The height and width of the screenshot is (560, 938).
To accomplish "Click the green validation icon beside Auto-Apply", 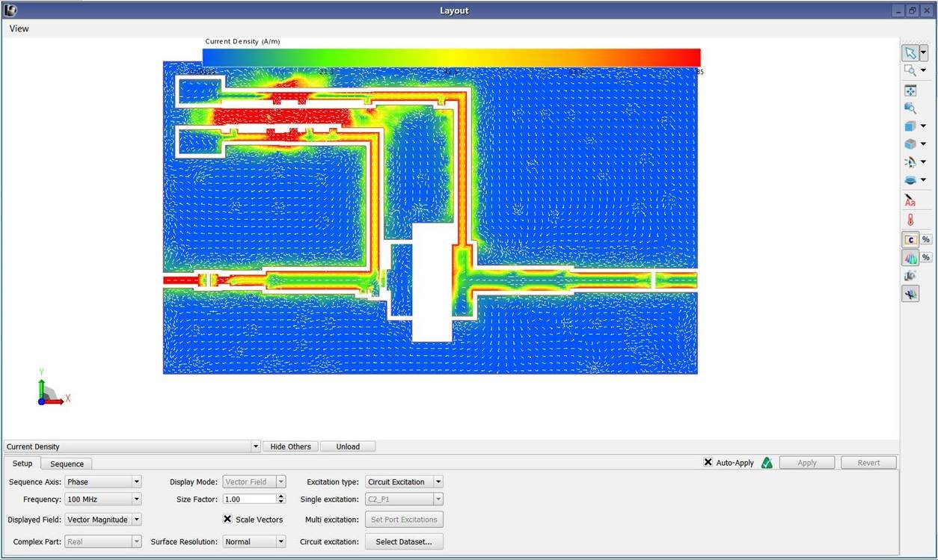I will (x=767, y=463).
